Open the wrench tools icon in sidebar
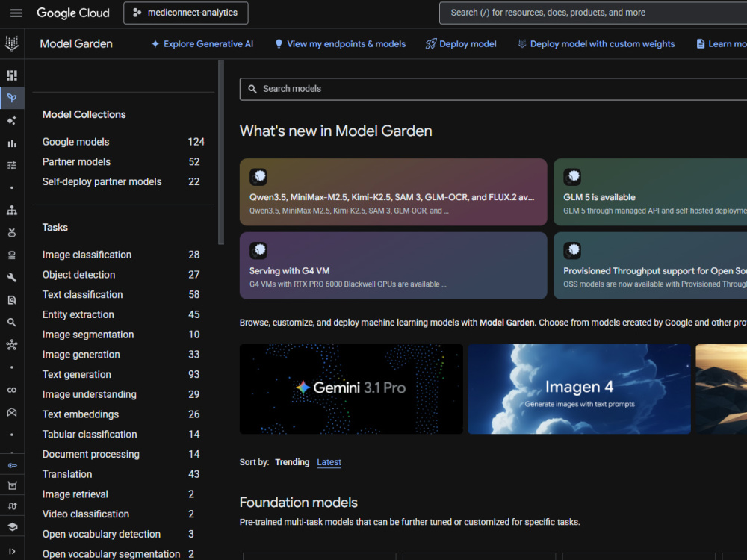Viewport: 747px width, 560px height. coord(12,277)
